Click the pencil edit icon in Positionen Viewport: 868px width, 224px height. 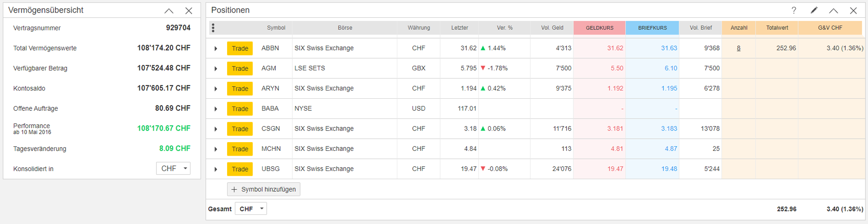814,10
